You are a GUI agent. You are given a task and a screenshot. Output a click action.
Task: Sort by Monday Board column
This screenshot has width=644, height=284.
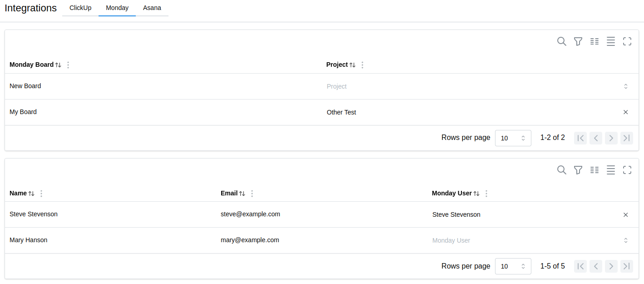coord(58,65)
